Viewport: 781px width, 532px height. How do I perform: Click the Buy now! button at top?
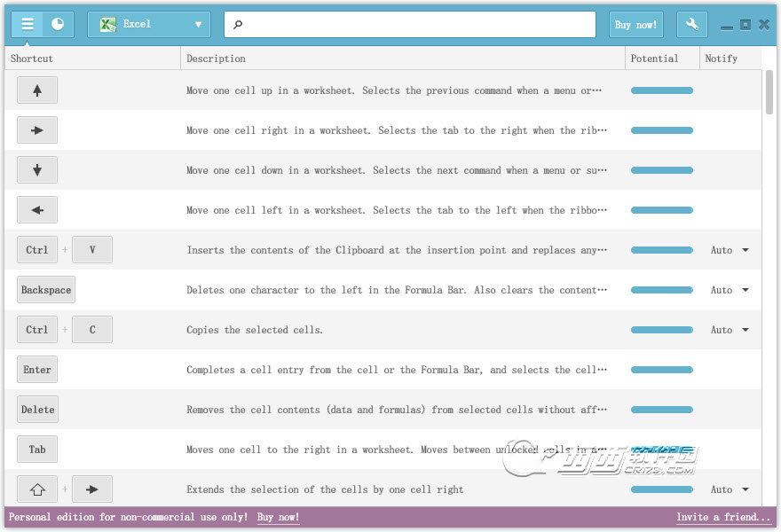(635, 25)
